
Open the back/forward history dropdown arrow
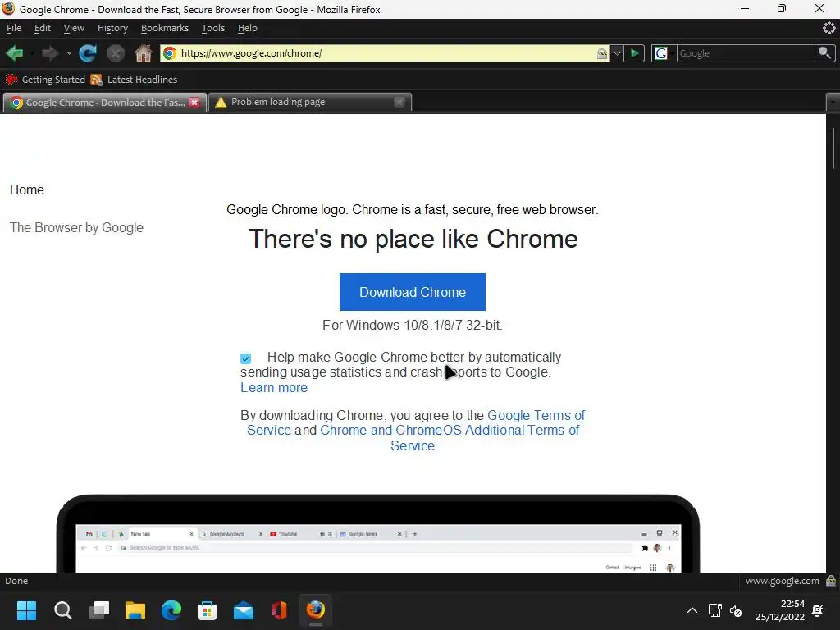(69, 53)
